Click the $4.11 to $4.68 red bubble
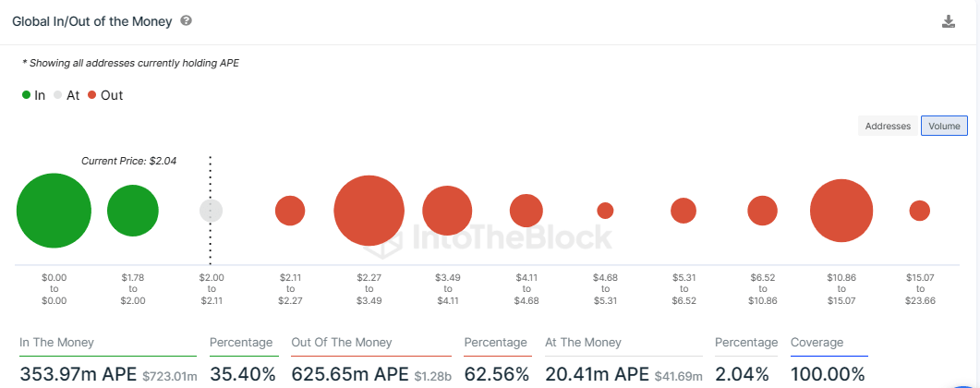This screenshot has width=980, height=388. coord(526,211)
